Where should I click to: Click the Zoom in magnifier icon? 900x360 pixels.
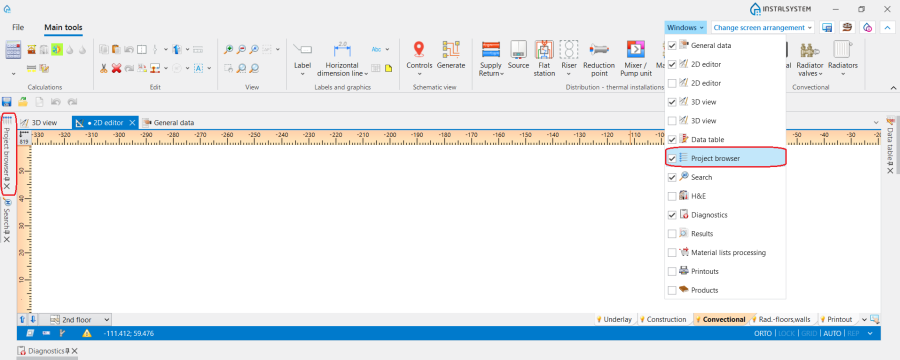(x=228, y=49)
